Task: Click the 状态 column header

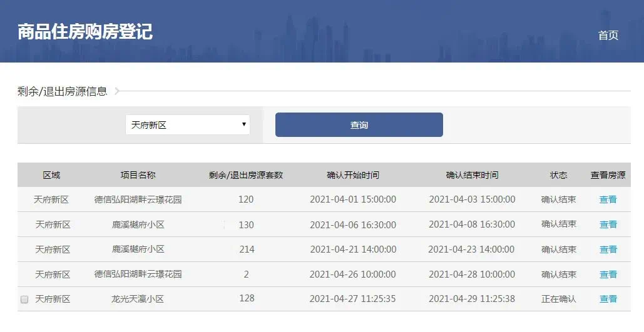Action: point(558,175)
